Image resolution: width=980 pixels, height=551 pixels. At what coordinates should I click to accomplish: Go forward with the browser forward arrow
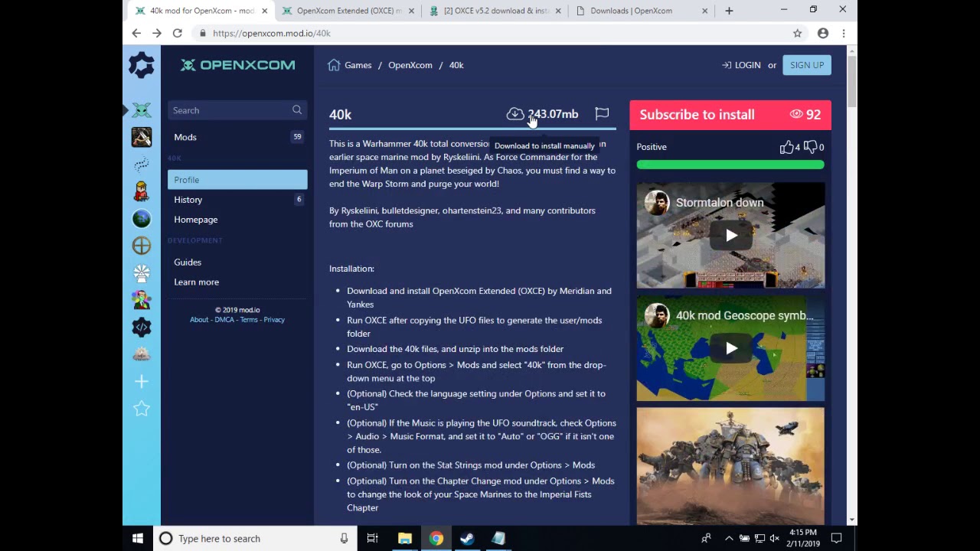pos(157,33)
